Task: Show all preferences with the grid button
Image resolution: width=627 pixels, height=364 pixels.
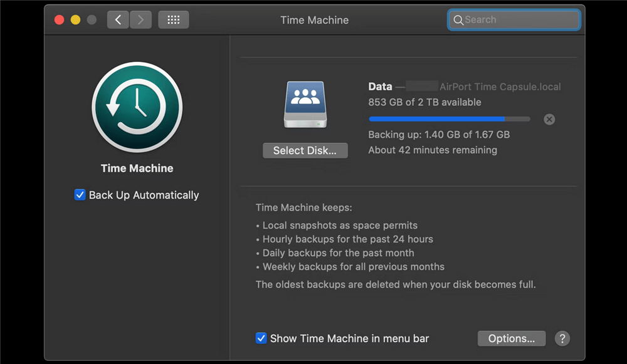Action: (x=174, y=19)
